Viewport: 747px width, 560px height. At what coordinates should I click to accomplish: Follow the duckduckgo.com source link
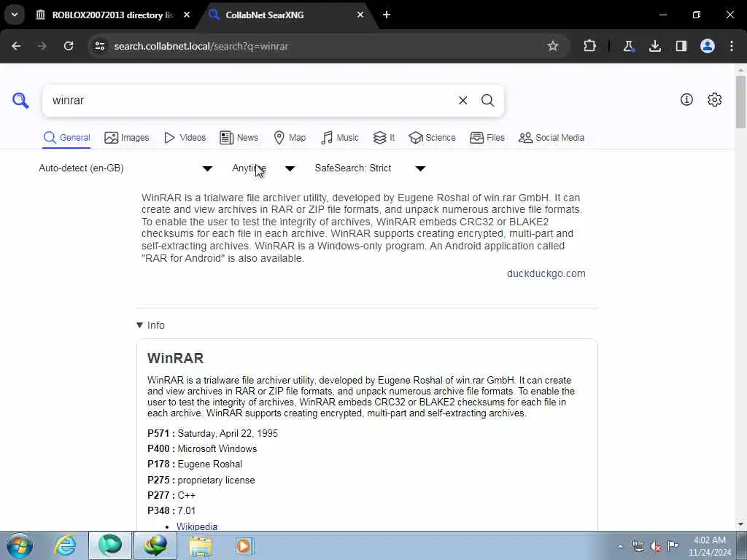[546, 273]
